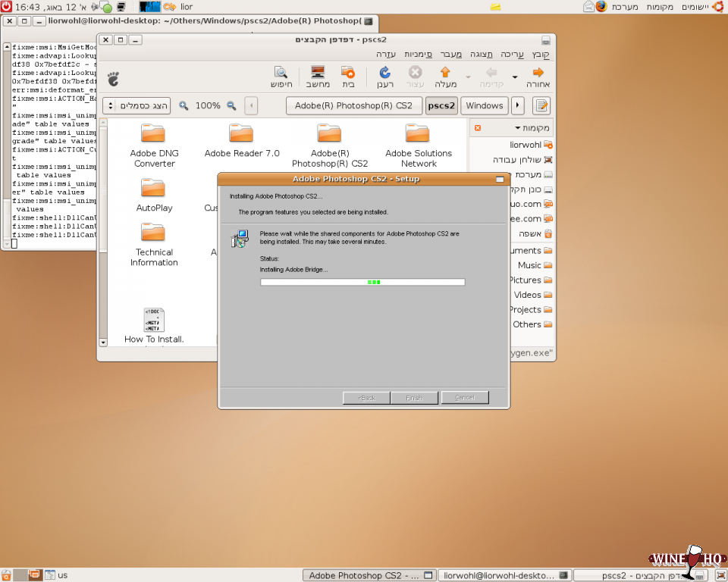
Task: Open the network monitor icon in top panel
Action: [x=121, y=7]
